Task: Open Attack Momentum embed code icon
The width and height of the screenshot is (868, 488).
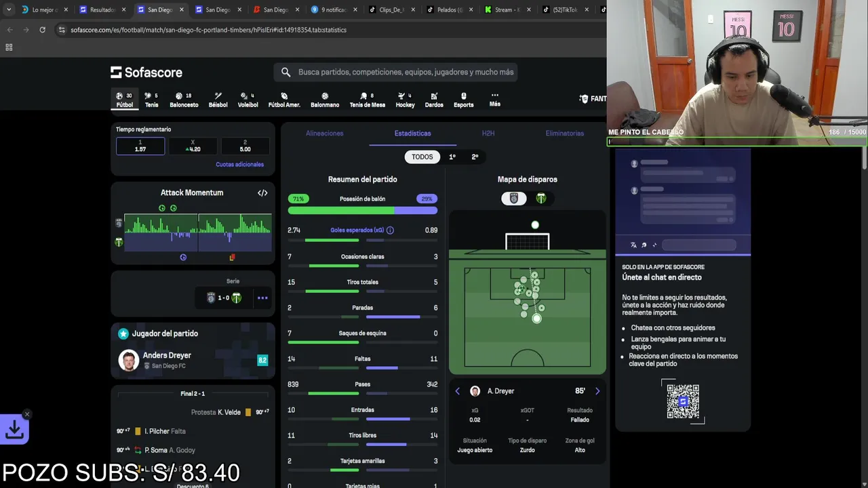Action: [x=262, y=192]
